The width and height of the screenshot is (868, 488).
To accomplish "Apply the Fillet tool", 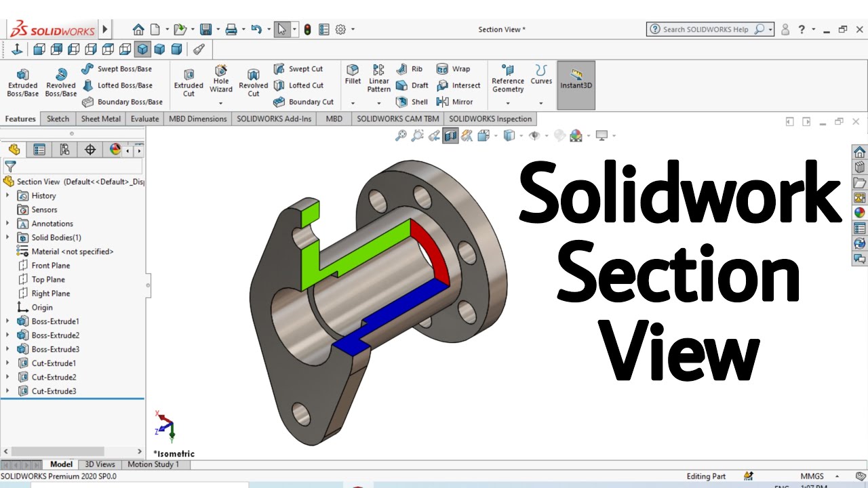I will point(353,75).
